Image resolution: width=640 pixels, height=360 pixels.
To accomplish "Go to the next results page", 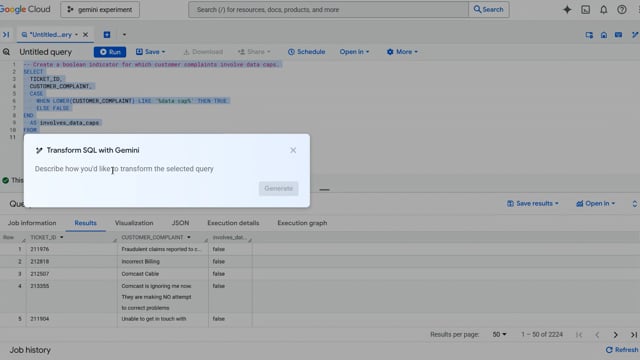I will click(x=615, y=335).
